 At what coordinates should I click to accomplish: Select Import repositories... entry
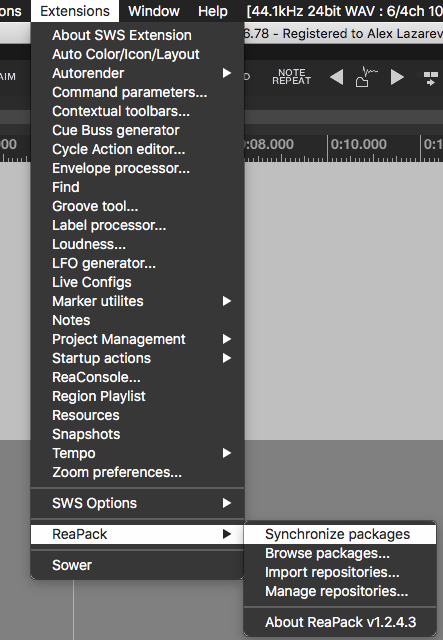pyautogui.click(x=340, y=572)
